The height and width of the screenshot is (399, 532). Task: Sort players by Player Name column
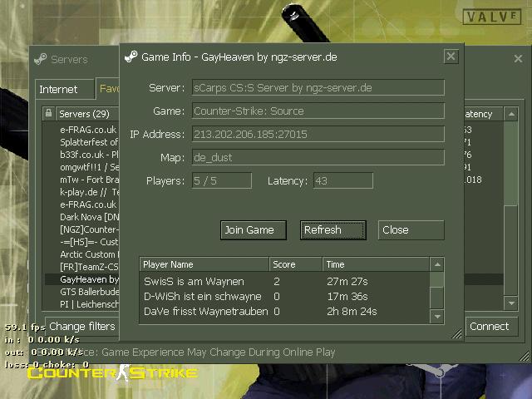tap(204, 264)
